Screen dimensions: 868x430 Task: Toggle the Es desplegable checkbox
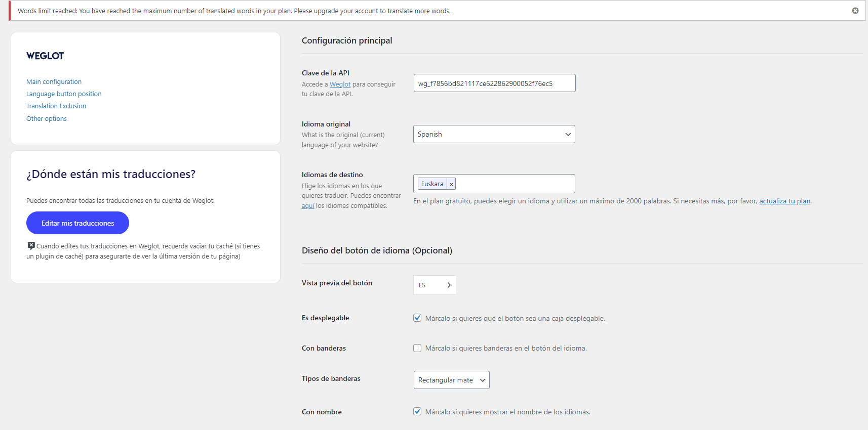click(417, 318)
